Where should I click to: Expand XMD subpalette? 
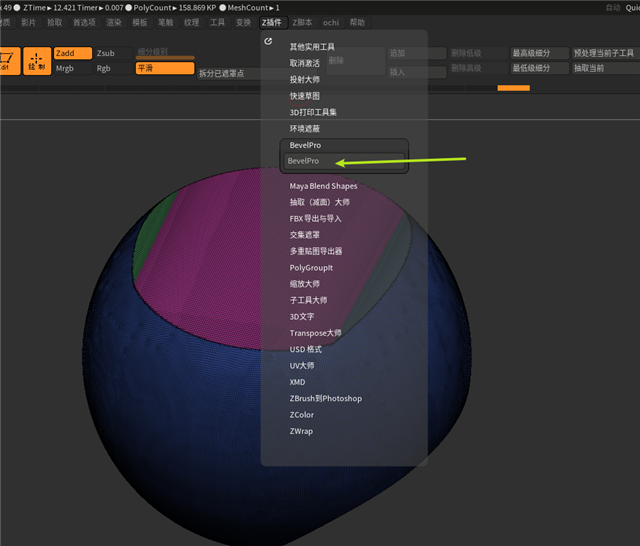[x=297, y=382]
